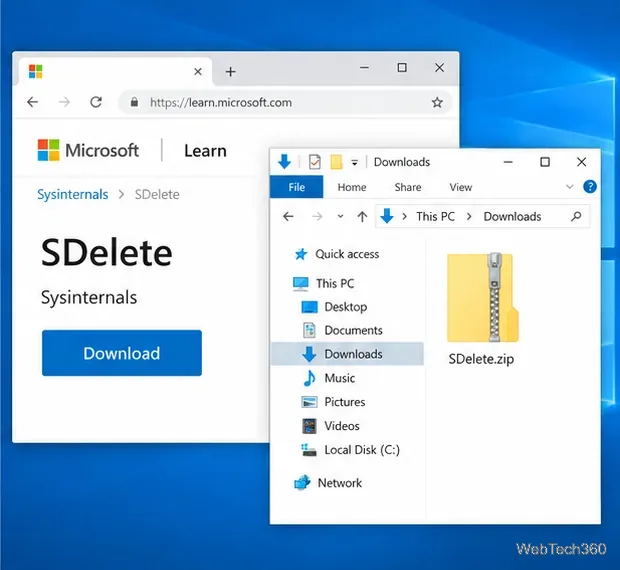Switch to the View ribbon tab
The height and width of the screenshot is (570, 620).
coord(461,187)
